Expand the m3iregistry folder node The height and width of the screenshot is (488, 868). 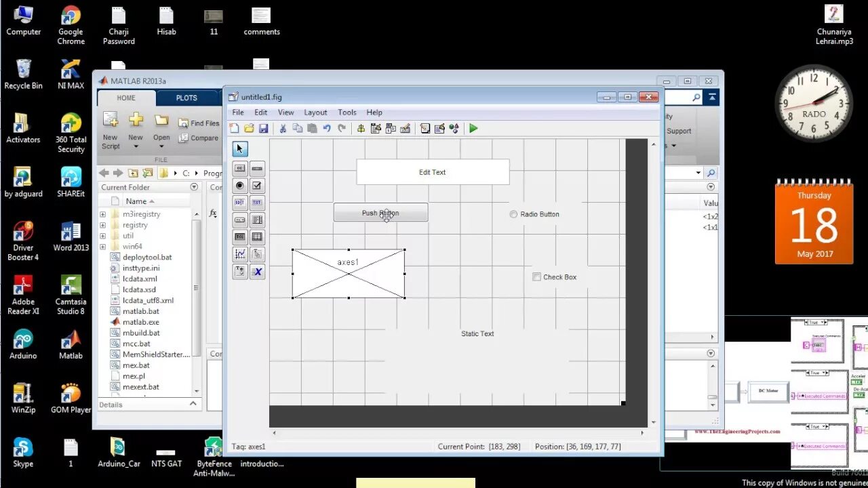point(103,214)
